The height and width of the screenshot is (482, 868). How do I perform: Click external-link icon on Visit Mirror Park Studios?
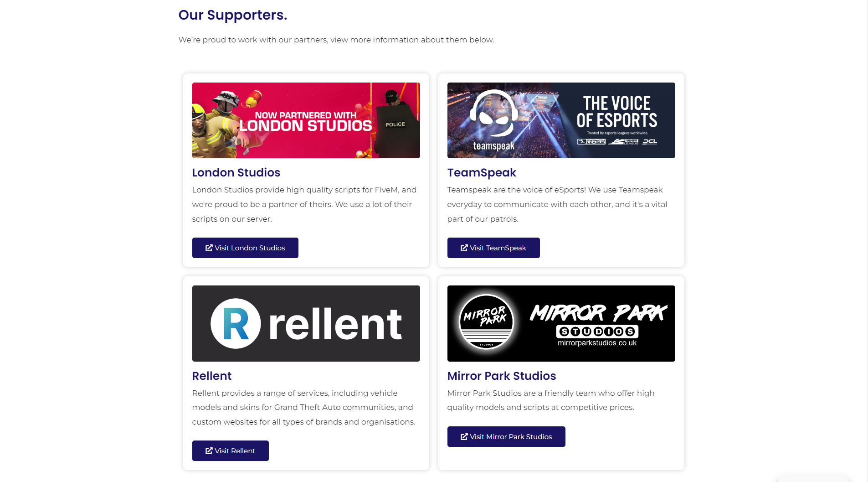464,437
